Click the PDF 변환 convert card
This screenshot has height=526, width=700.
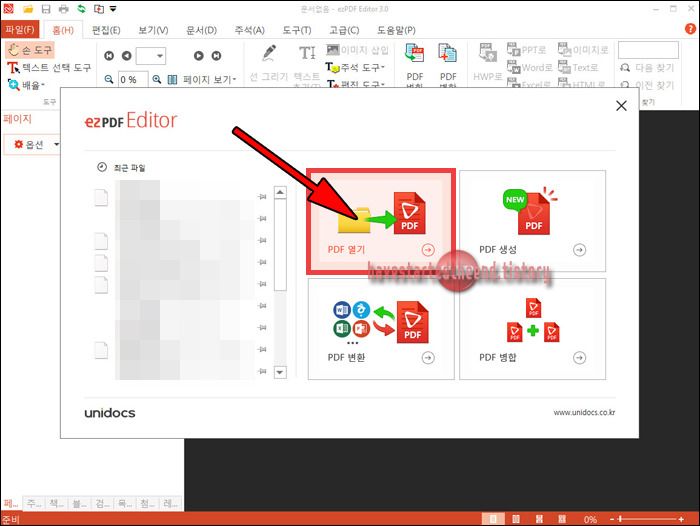click(381, 329)
